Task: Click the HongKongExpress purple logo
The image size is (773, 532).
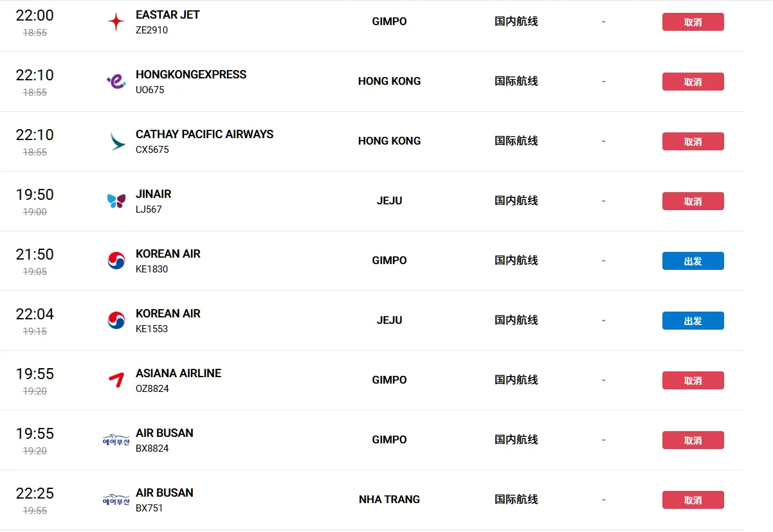Action: click(116, 82)
